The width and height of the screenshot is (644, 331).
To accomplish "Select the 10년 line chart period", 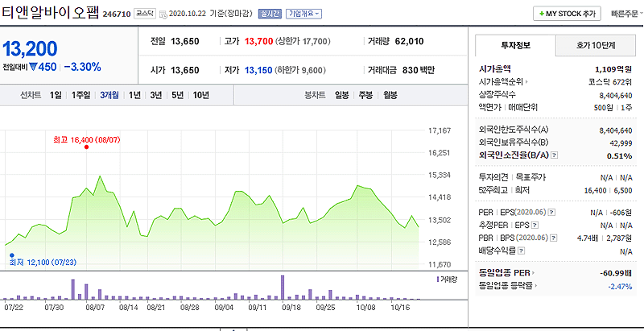I will 200,95.
